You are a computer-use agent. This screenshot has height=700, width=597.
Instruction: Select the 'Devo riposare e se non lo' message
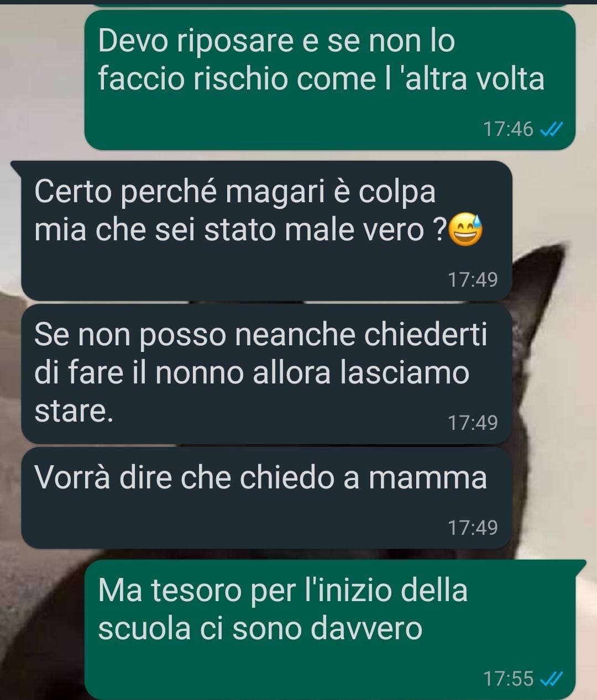click(x=330, y=80)
